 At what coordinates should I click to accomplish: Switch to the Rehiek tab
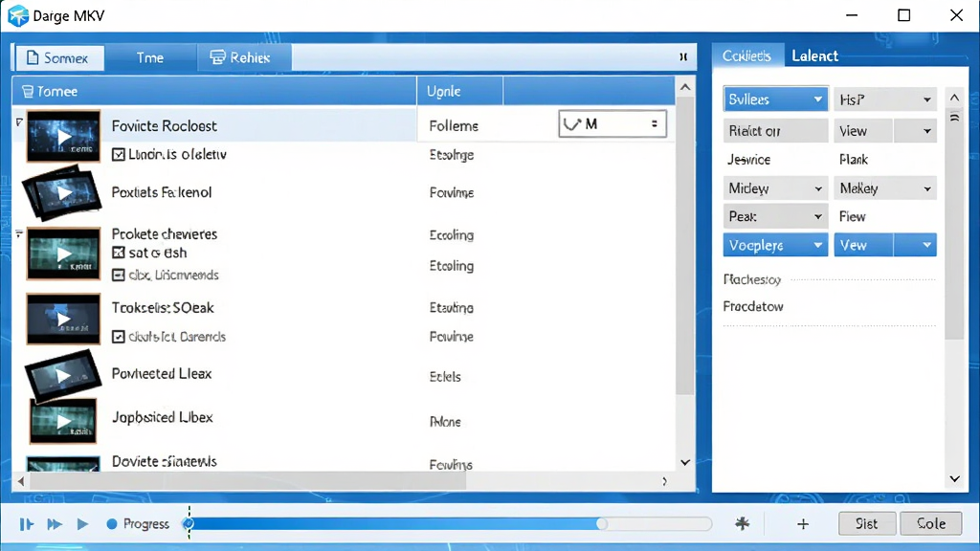tap(244, 58)
